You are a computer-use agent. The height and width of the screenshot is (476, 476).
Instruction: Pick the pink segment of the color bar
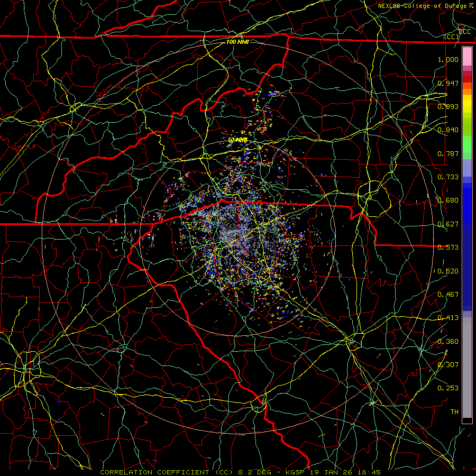[467, 56]
